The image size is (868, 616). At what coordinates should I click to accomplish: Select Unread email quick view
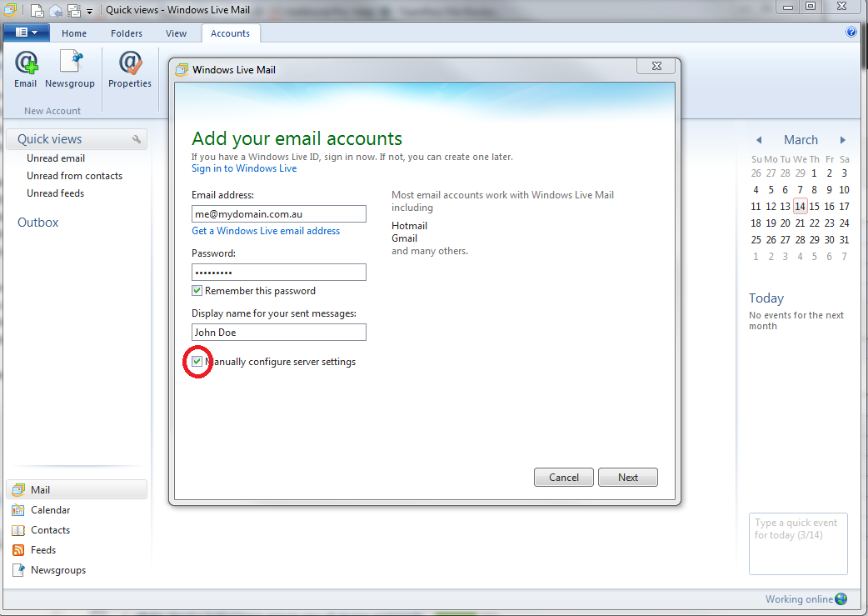[56, 158]
